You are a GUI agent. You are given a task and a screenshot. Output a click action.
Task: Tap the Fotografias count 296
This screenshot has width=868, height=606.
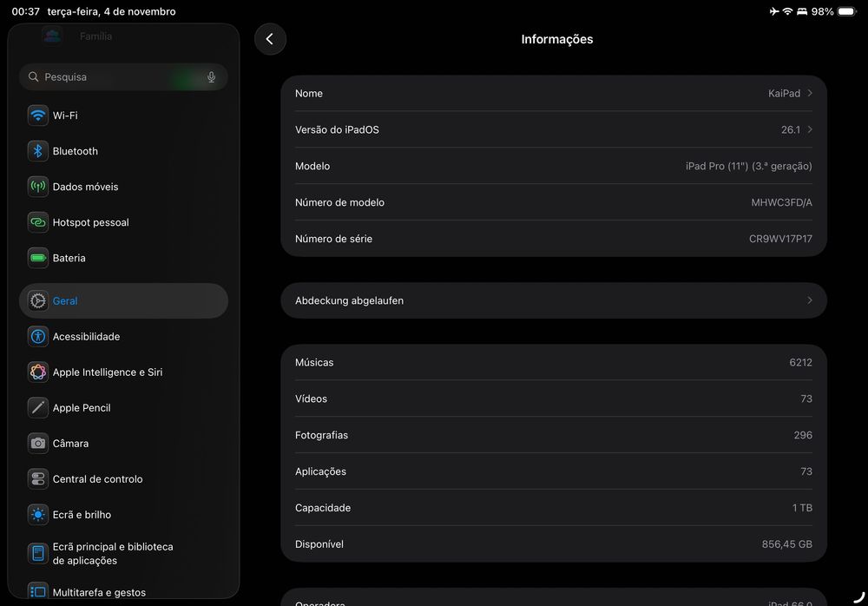pos(803,435)
